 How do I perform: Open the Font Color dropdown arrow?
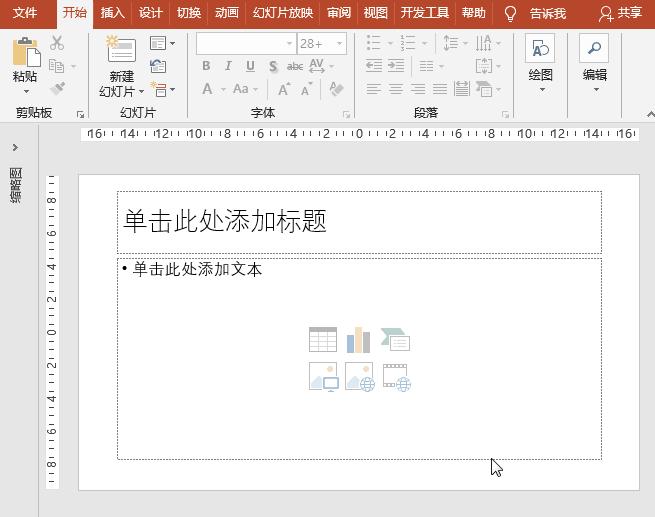coord(223,89)
